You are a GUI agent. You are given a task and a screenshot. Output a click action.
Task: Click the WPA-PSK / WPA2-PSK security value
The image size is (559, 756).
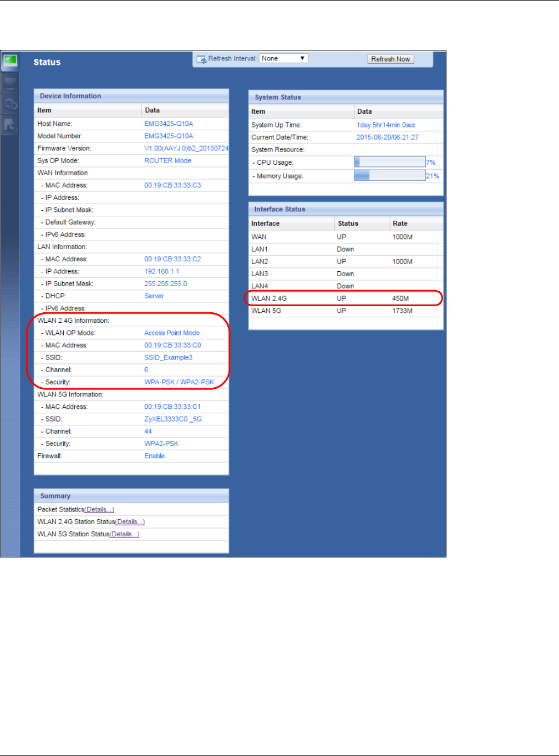pyautogui.click(x=179, y=382)
